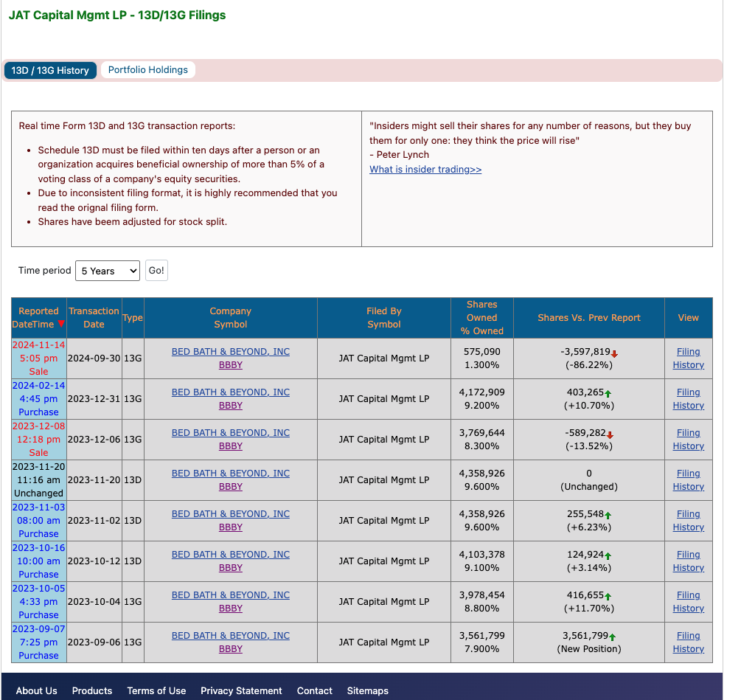The height and width of the screenshot is (700, 741).
Task: Click the Go! button
Action: coord(156,271)
